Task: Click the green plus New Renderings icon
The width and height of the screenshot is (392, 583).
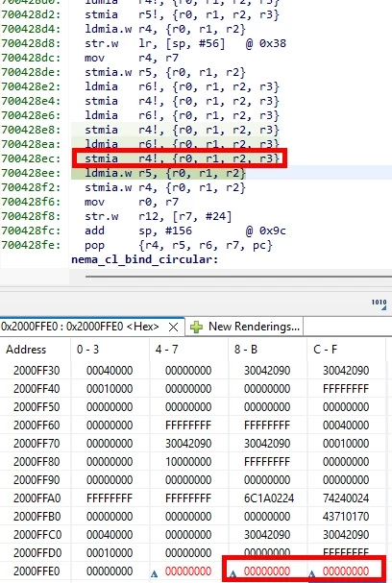Action: (x=196, y=327)
